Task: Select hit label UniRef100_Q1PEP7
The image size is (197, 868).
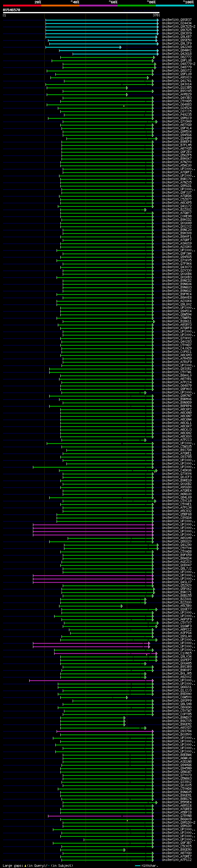Action: (x=177, y=660)
